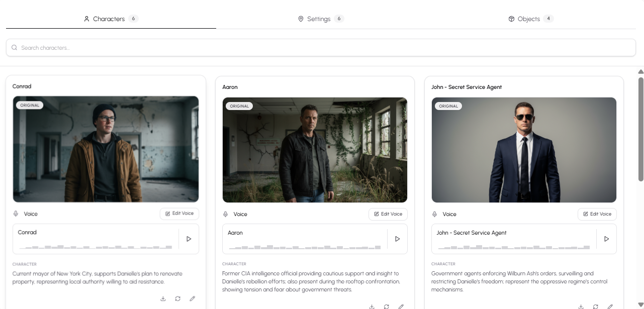Click the scrollbar up arrow
The width and height of the screenshot is (644, 309).
[x=641, y=72]
